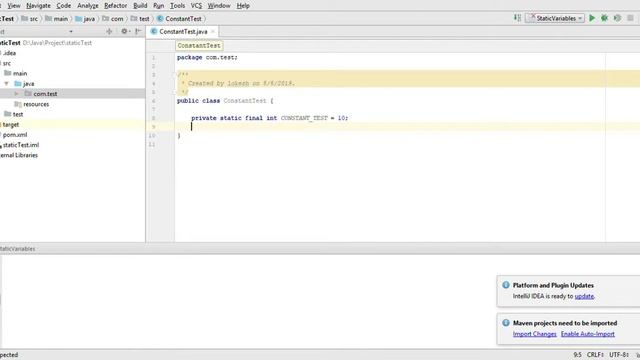Hide the project tool window
This screenshot has height=360, width=640.
[x=138, y=31]
